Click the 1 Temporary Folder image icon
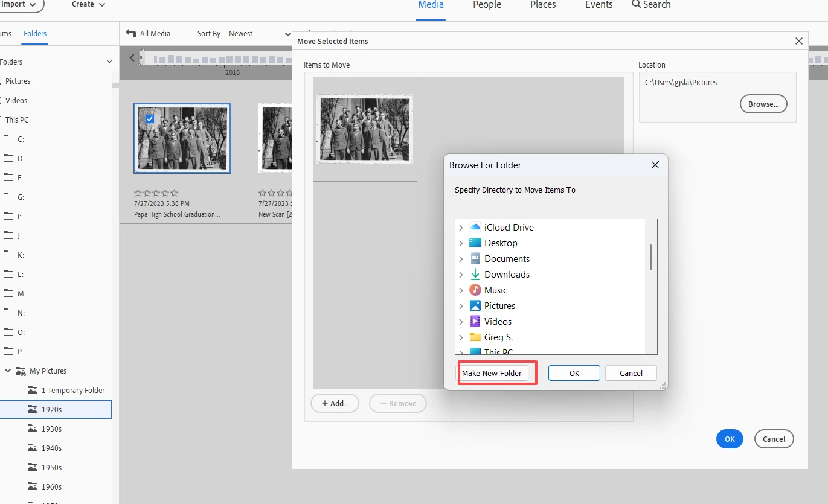 [33, 390]
